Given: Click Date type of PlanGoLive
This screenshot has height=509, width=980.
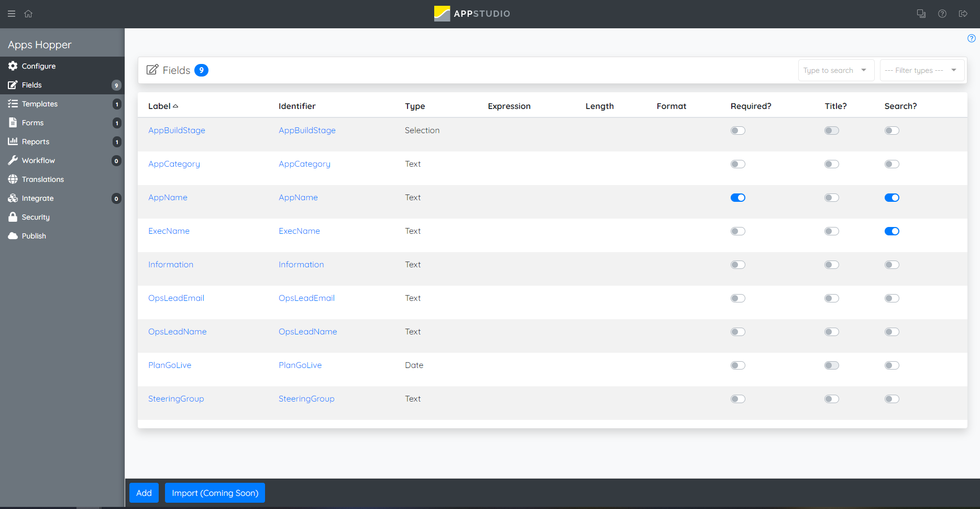Looking at the screenshot, I should [414, 365].
